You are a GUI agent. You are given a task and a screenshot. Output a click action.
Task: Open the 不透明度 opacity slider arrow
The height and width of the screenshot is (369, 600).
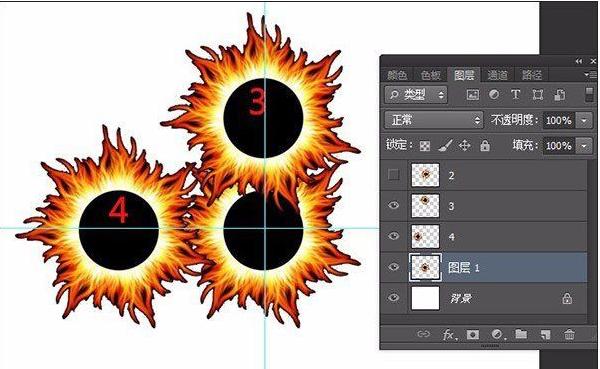[584, 120]
